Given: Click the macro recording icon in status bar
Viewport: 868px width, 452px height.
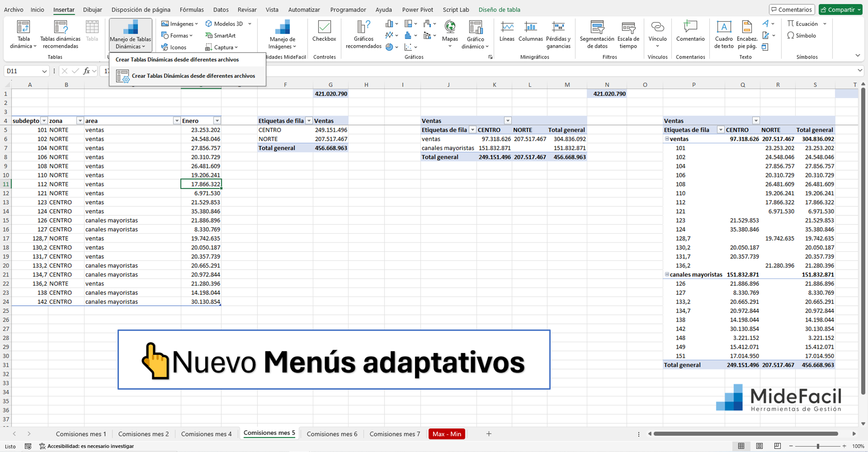Looking at the screenshot, I should [28, 446].
